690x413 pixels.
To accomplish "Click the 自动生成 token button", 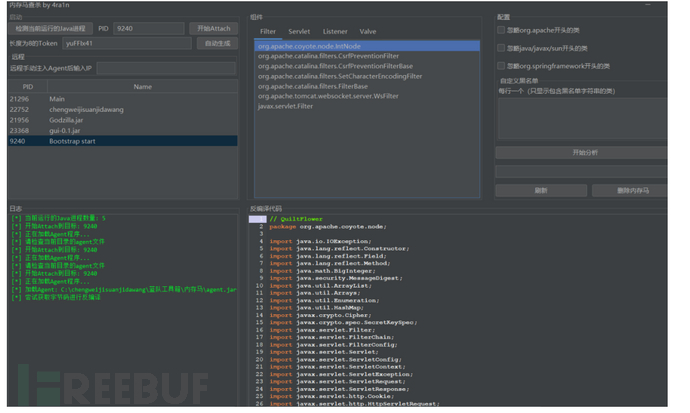I will pyautogui.click(x=216, y=44).
